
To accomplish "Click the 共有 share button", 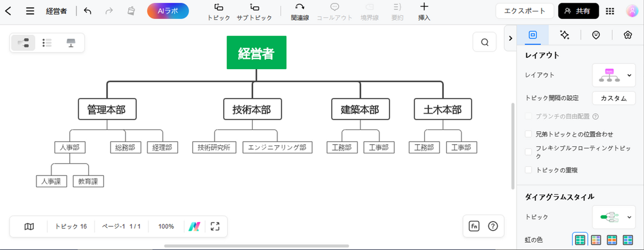I will point(578,11).
